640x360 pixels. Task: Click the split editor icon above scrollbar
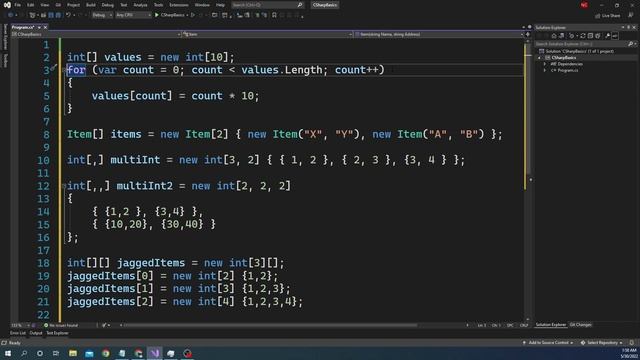[x=528, y=34]
